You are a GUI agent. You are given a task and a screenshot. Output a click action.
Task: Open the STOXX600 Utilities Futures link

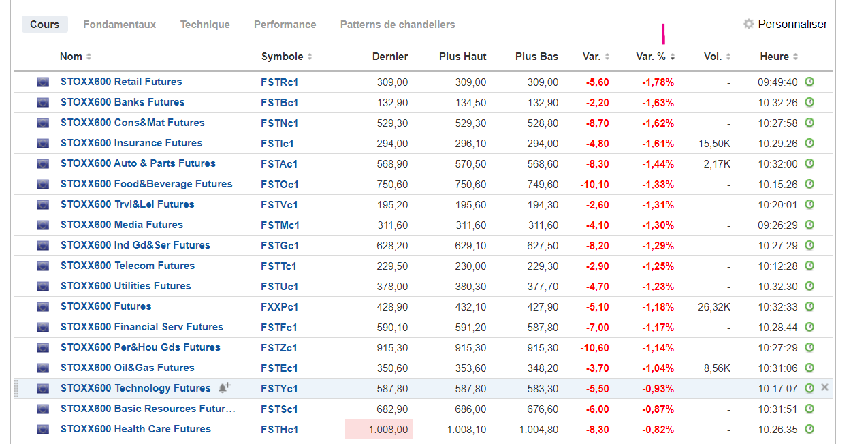coord(125,286)
